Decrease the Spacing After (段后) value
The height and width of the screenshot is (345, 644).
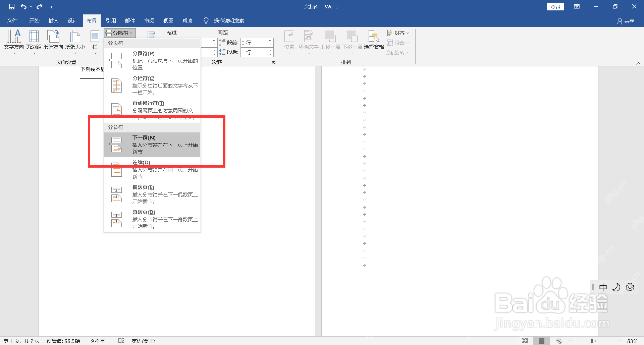click(270, 54)
